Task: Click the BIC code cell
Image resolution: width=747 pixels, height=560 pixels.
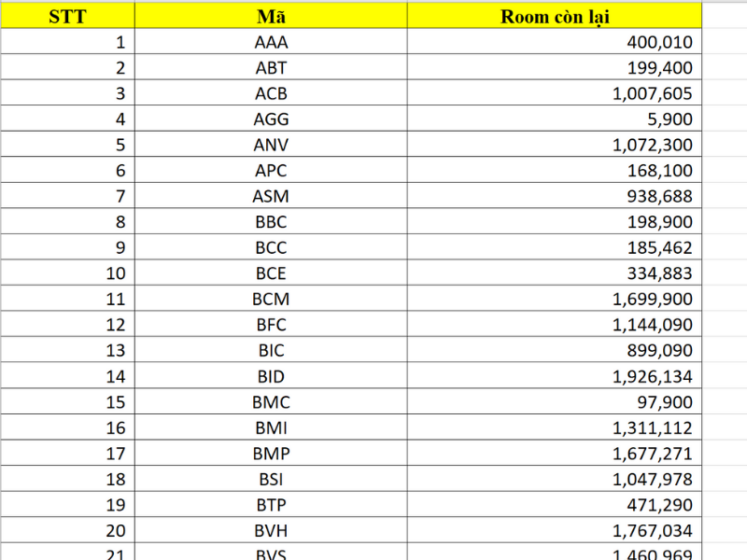Action: [x=271, y=351]
